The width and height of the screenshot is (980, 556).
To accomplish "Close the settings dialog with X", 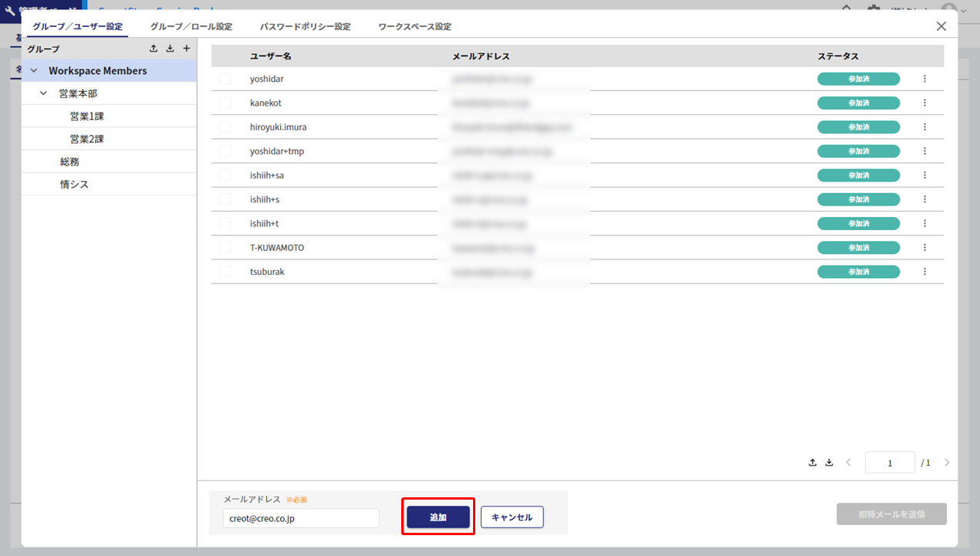I will [x=941, y=26].
